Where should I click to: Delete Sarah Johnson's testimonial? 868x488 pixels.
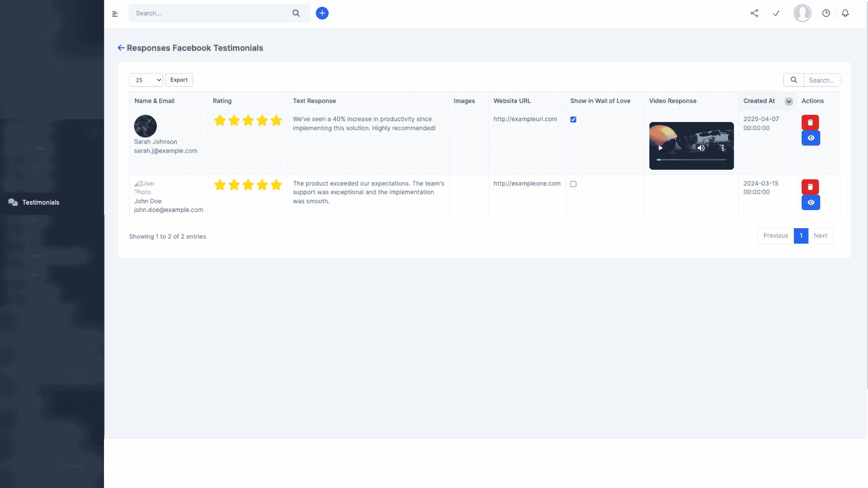810,122
